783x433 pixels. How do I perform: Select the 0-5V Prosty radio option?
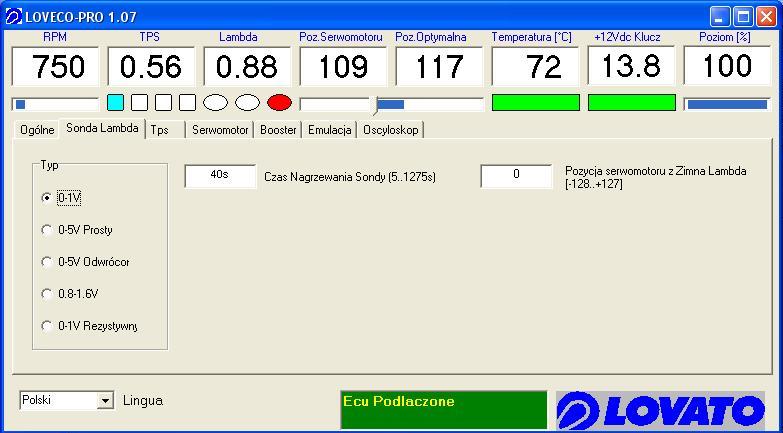[47, 230]
